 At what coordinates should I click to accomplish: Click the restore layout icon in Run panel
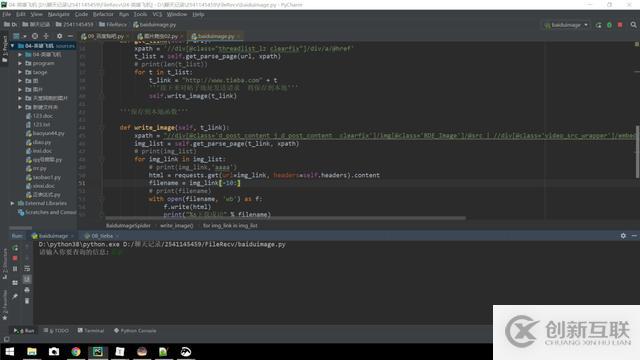point(15,282)
